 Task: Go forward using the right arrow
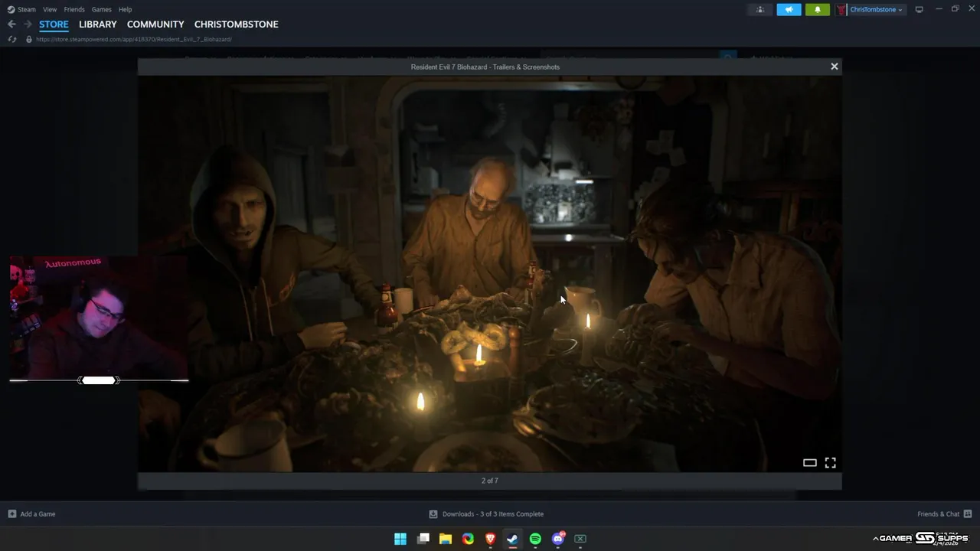click(x=28, y=24)
